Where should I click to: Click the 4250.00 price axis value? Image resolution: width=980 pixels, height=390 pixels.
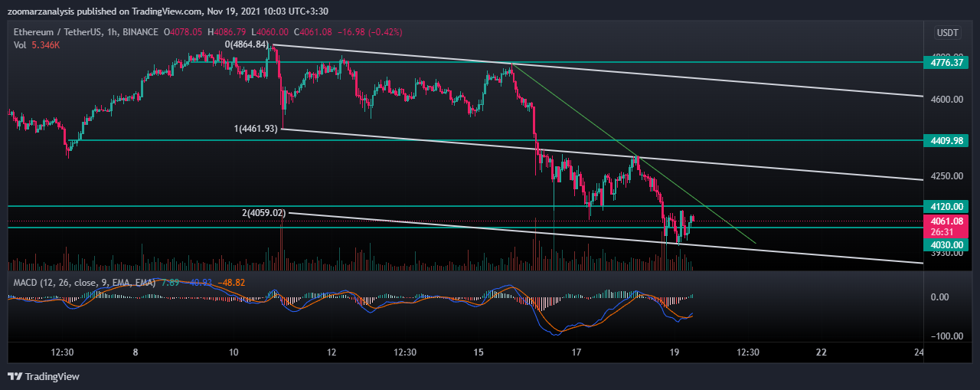coord(946,176)
